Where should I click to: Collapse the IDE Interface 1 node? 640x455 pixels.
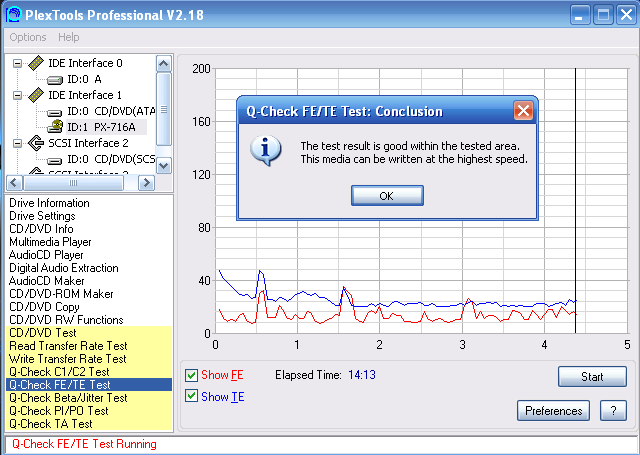[17, 95]
